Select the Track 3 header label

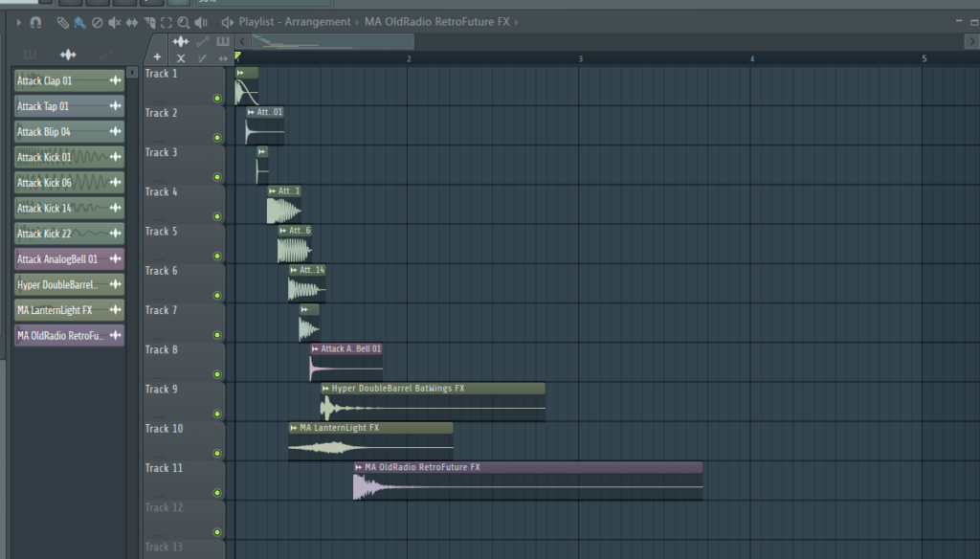click(x=161, y=152)
